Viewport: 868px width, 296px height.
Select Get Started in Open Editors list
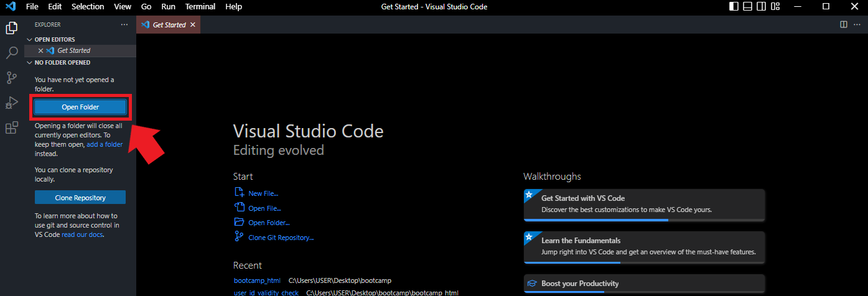click(x=80, y=50)
